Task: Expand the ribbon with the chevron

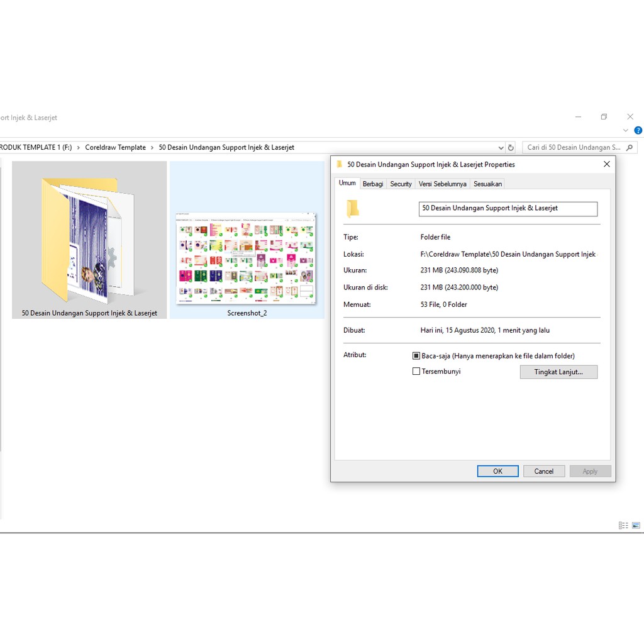Action: pyautogui.click(x=626, y=131)
